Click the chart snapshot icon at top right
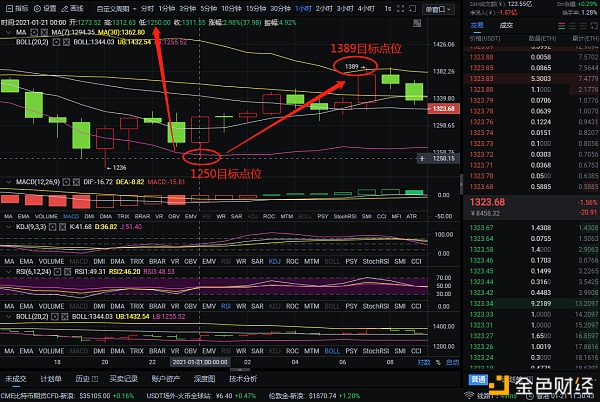Image resolution: width=600 pixels, height=402 pixels. (417, 23)
